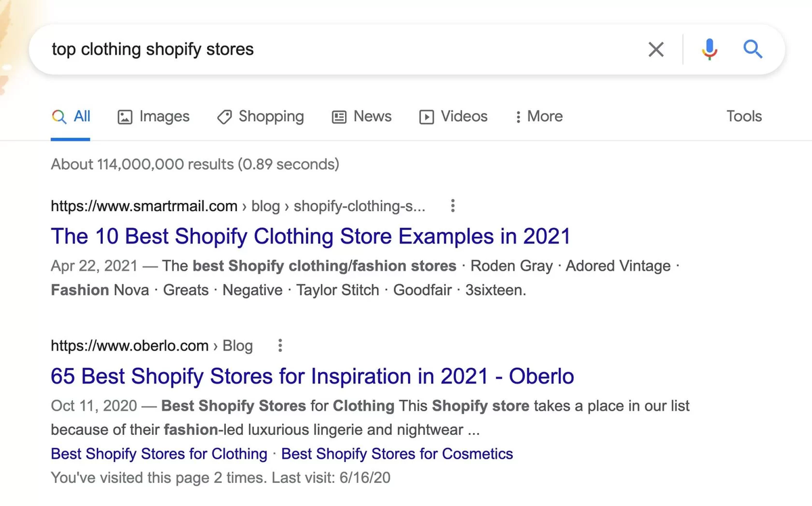The height and width of the screenshot is (506, 812).
Task: Open 65 Best Shopify Stores for Inspiration link
Action: click(x=312, y=376)
